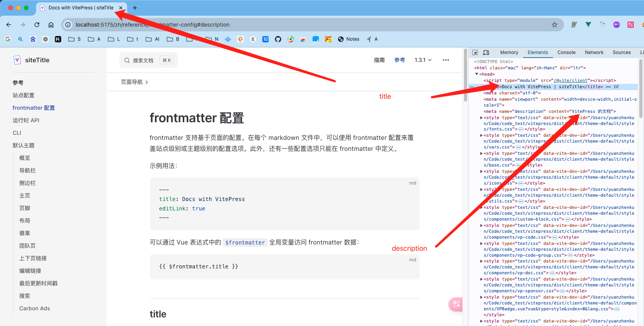Open the 1.3.1 version dropdown
Screen dimensions: 644x326
pos(423,60)
